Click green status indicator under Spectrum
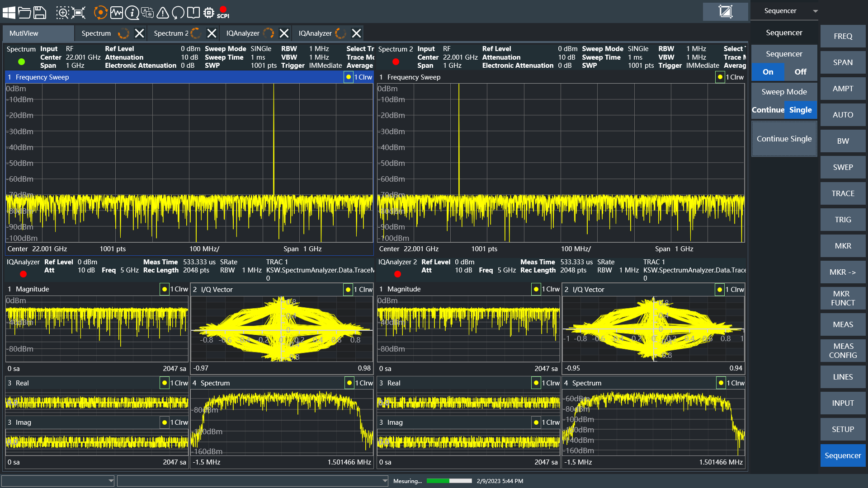This screenshot has height=488, width=868. click(21, 61)
